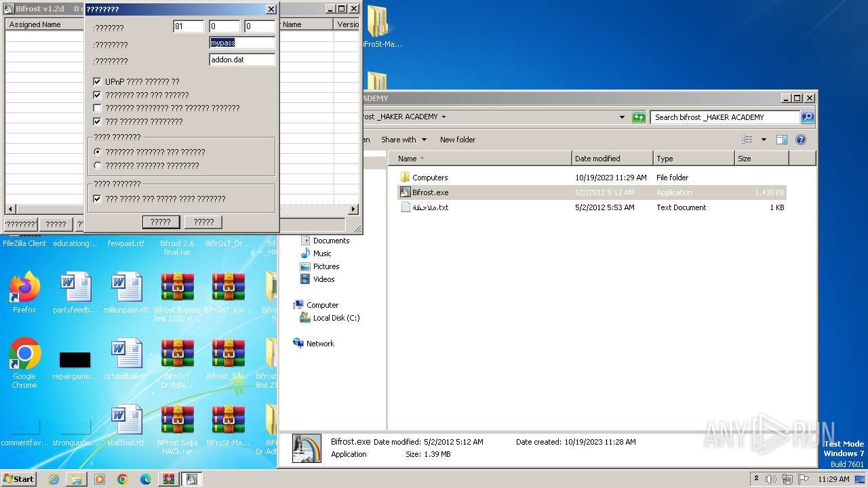The image size is (868, 488).
Task: Open Music library in navigation pane
Action: click(316, 253)
